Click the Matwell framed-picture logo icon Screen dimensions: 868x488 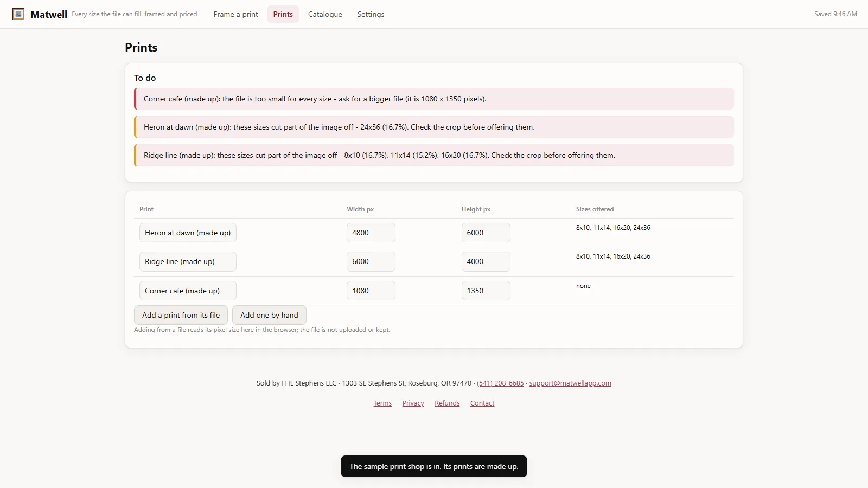point(18,14)
